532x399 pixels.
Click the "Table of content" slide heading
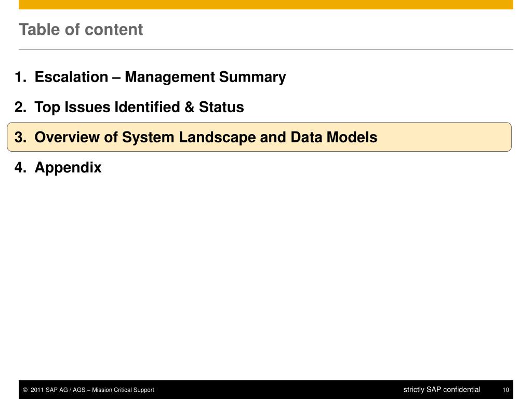pos(81,30)
